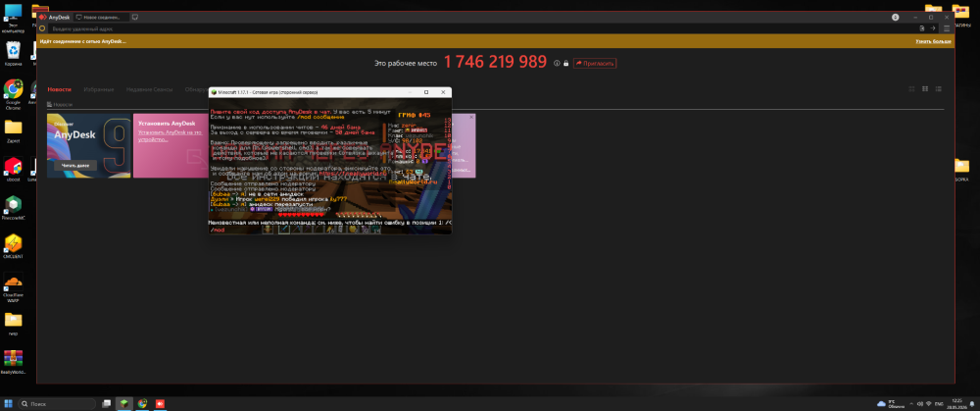Open the clock and date in the taskbar

coord(956,403)
